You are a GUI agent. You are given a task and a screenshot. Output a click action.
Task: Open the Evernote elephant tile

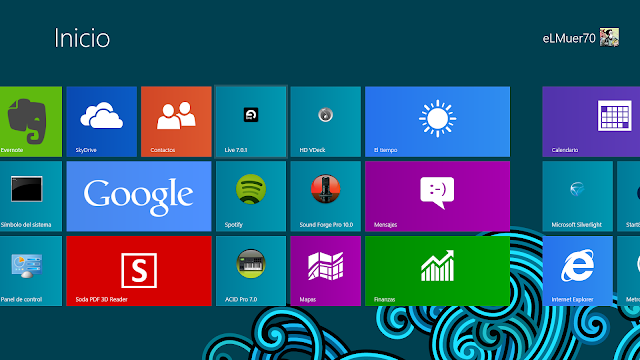[x=31, y=122]
